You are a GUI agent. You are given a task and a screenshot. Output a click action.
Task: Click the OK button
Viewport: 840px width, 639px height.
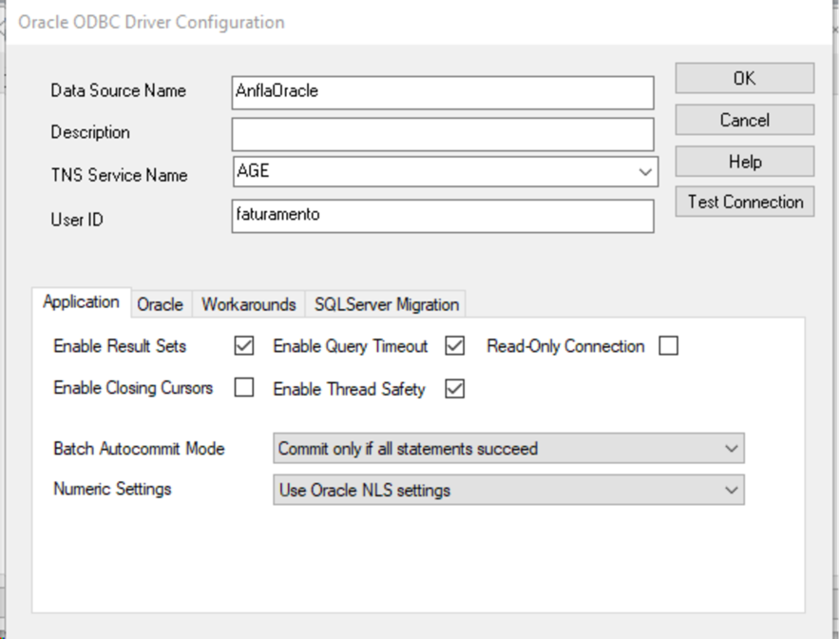745,78
